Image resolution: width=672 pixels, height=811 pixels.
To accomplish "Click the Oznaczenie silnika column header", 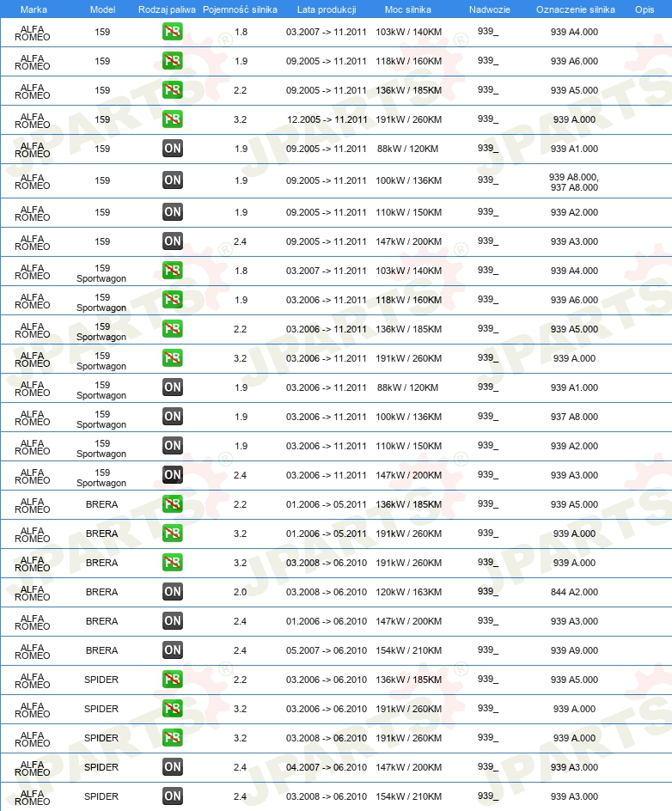I will (x=575, y=9).
